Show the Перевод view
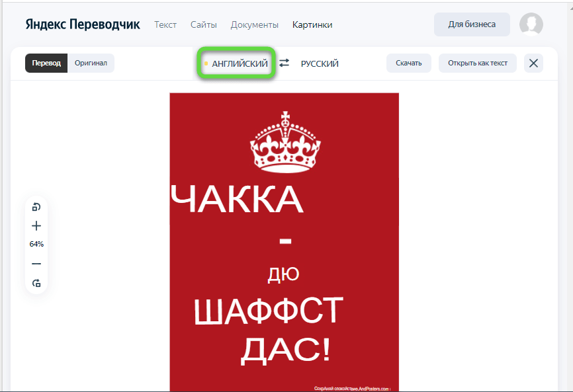Image resolution: width=573 pixels, height=392 pixels. click(46, 63)
